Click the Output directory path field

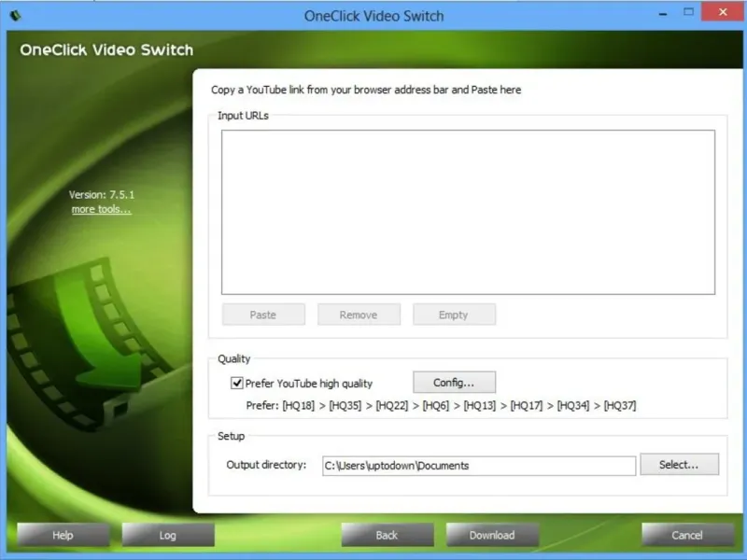pyautogui.click(x=479, y=466)
